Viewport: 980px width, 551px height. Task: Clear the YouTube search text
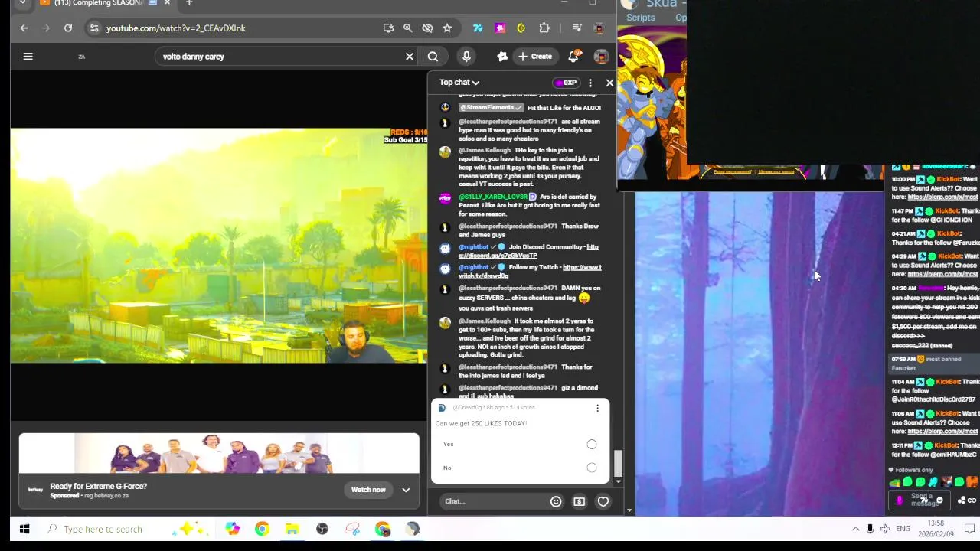click(x=410, y=57)
